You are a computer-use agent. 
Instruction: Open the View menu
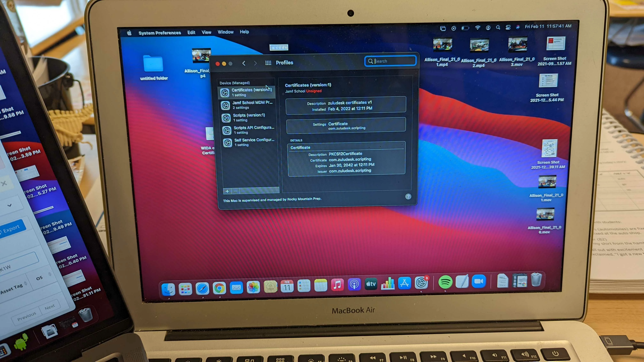[206, 32]
